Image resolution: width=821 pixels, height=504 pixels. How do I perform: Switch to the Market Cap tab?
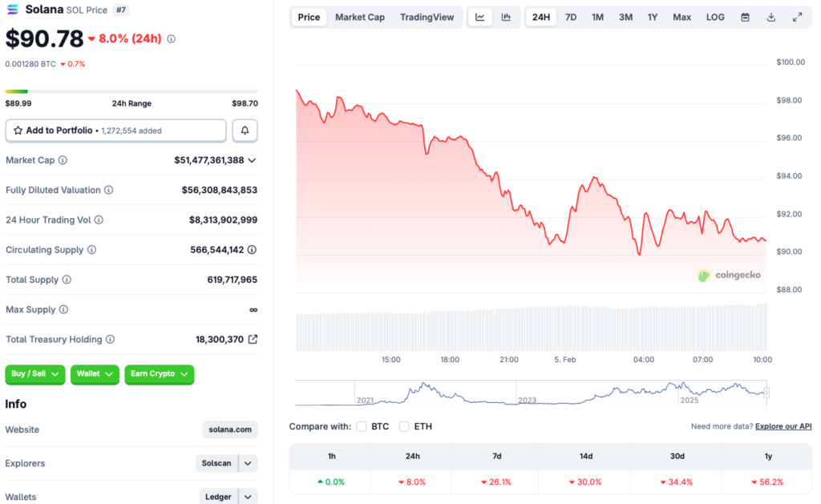point(359,16)
